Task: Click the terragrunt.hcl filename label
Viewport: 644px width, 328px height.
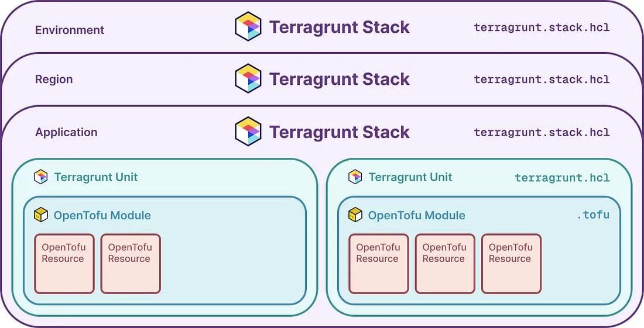Action: (562, 178)
